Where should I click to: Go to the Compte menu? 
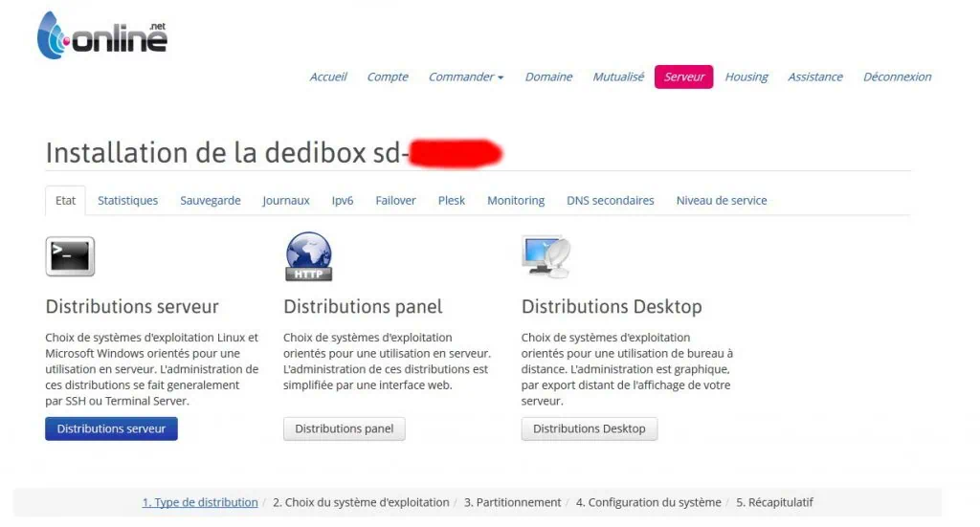tap(388, 77)
